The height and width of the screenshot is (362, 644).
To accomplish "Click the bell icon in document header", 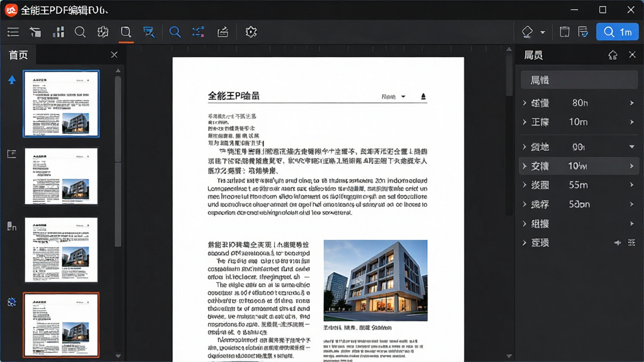I will click(423, 96).
